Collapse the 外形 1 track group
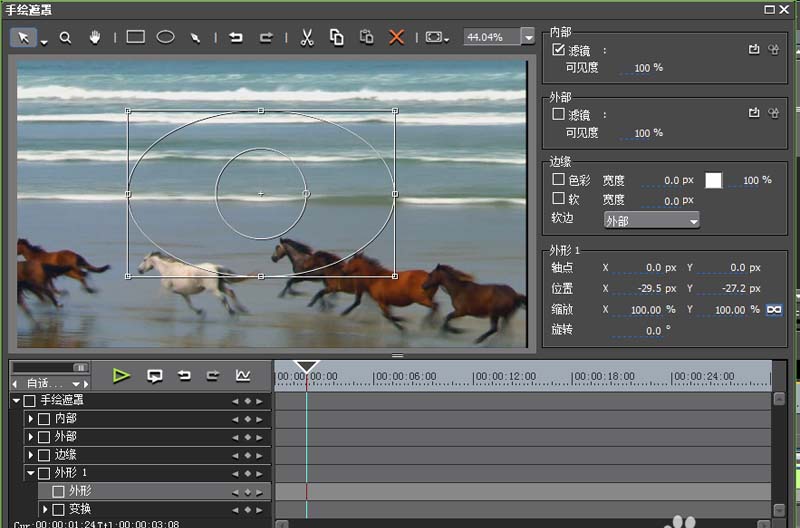Image resolution: width=800 pixels, height=528 pixels. [30, 473]
